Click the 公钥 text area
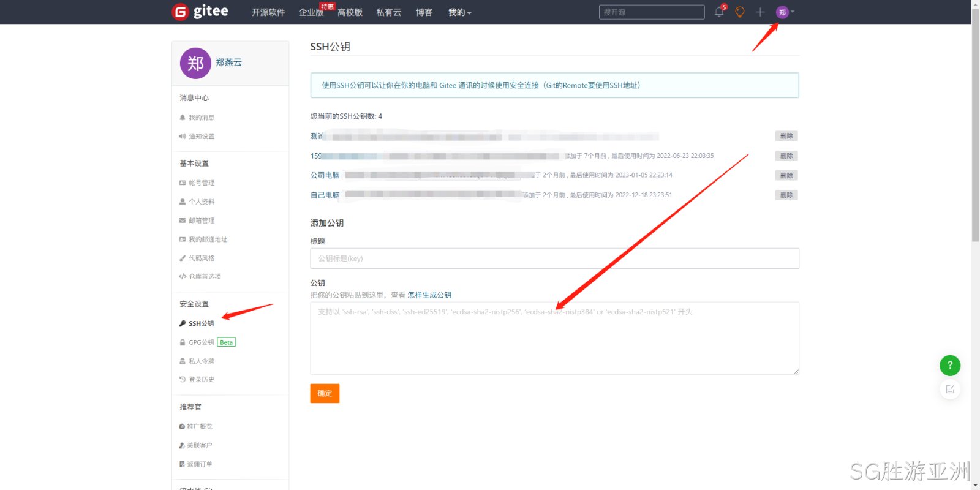The image size is (980, 490). tap(554, 338)
